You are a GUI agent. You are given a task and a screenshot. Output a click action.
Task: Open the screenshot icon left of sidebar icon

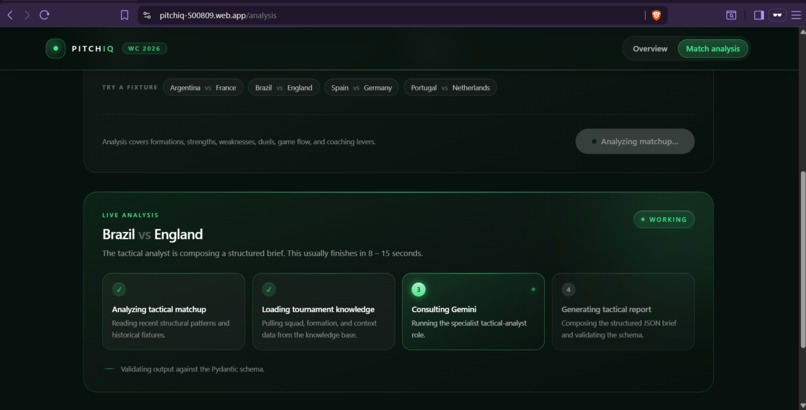(731, 15)
